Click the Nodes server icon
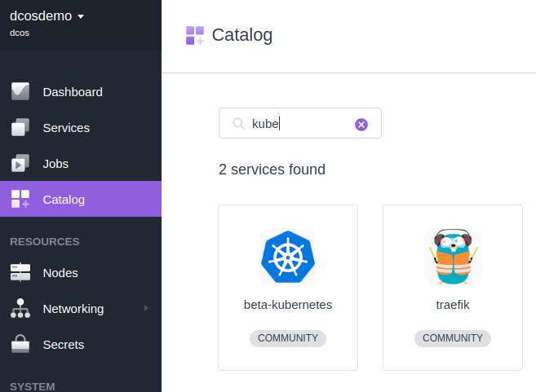 (x=20, y=272)
